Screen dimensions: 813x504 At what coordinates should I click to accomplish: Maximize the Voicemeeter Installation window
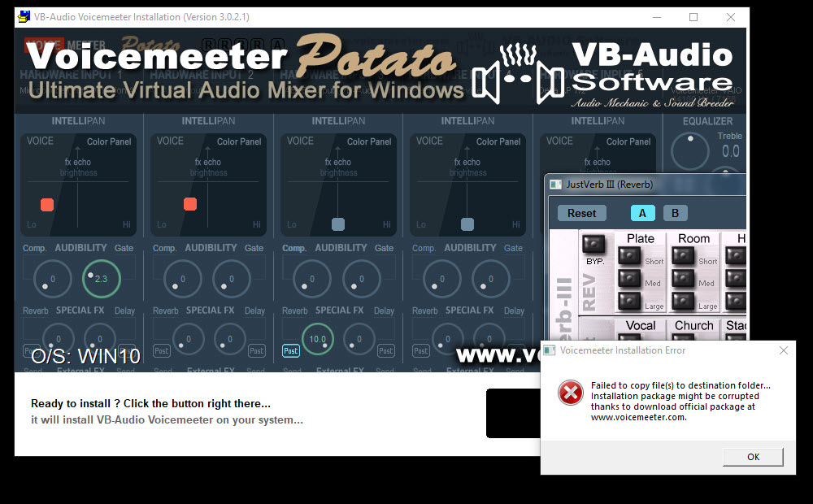[x=693, y=17]
